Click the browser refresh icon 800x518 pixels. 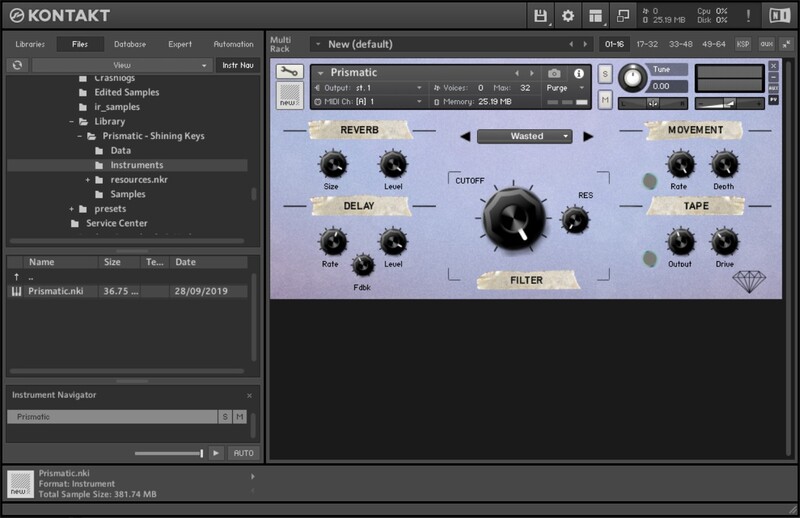click(x=17, y=65)
